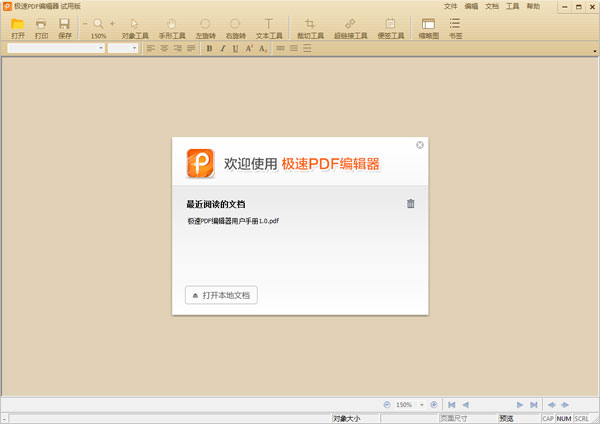Viewport: 600px width, 424px height.
Task: Open the 文档 menu
Action: click(492, 6)
